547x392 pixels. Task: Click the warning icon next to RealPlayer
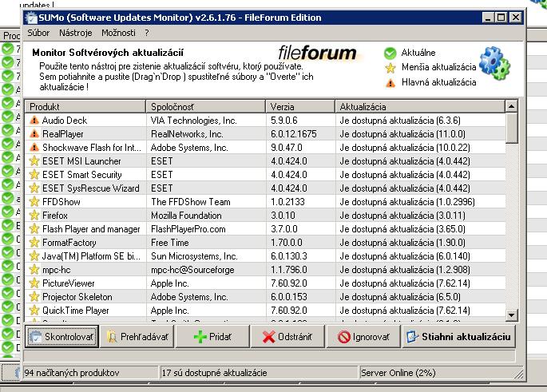(x=34, y=134)
